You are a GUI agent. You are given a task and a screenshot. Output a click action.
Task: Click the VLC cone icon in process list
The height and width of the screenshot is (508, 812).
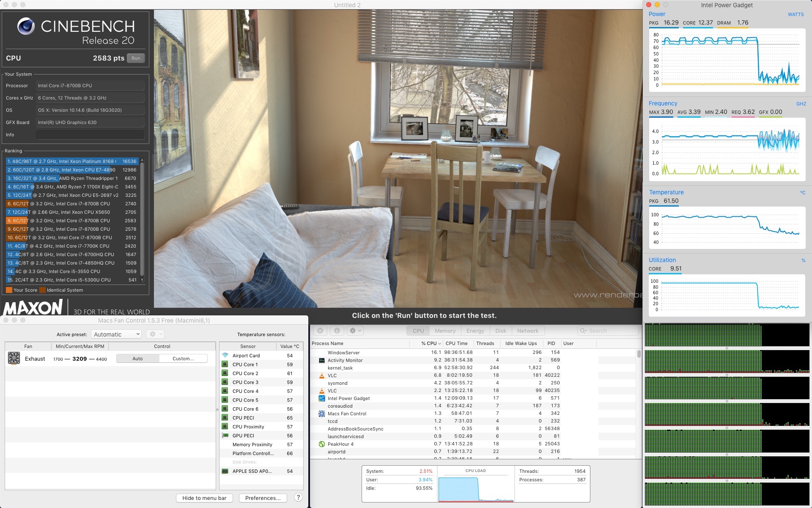click(x=321, y=375)
